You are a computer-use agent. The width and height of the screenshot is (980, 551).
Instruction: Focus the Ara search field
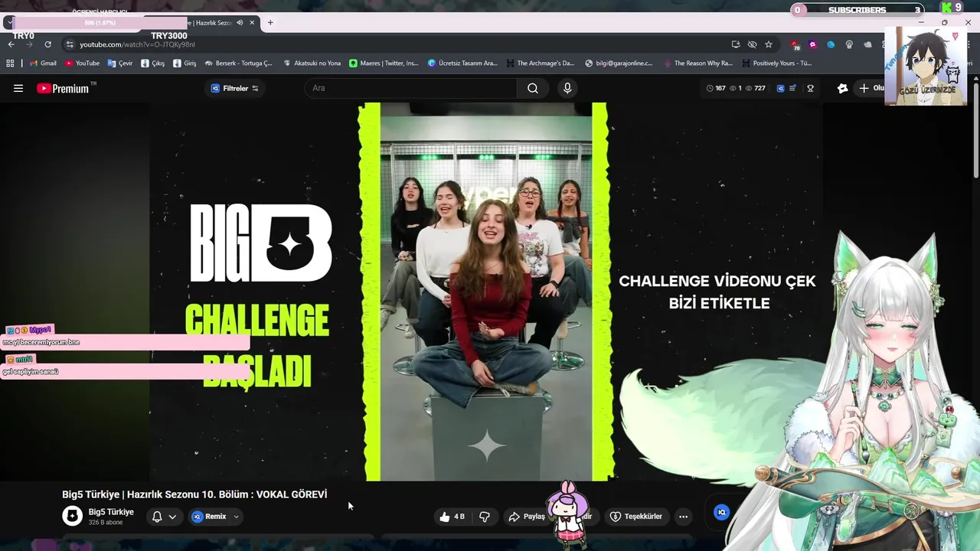pos(411,88)
